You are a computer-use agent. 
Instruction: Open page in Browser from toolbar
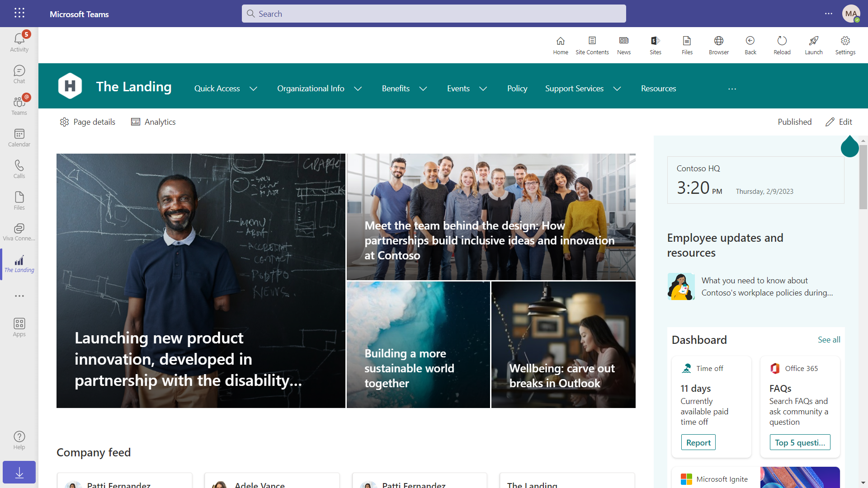tap(719, 46)
